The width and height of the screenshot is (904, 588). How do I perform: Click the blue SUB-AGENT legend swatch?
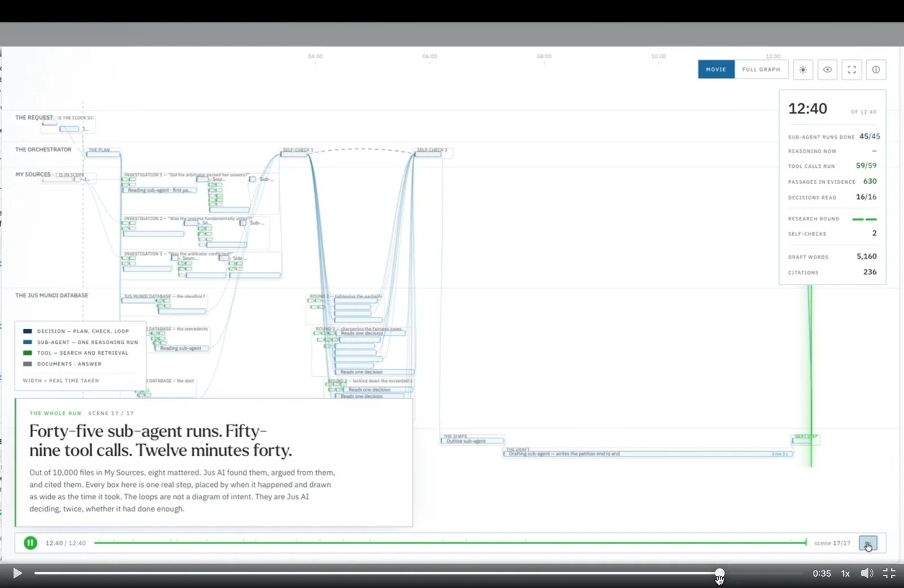click(x=27, y=342)
